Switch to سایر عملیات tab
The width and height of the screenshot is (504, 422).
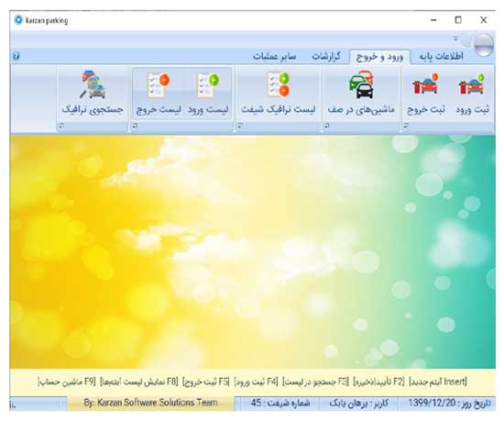(274, 57)
